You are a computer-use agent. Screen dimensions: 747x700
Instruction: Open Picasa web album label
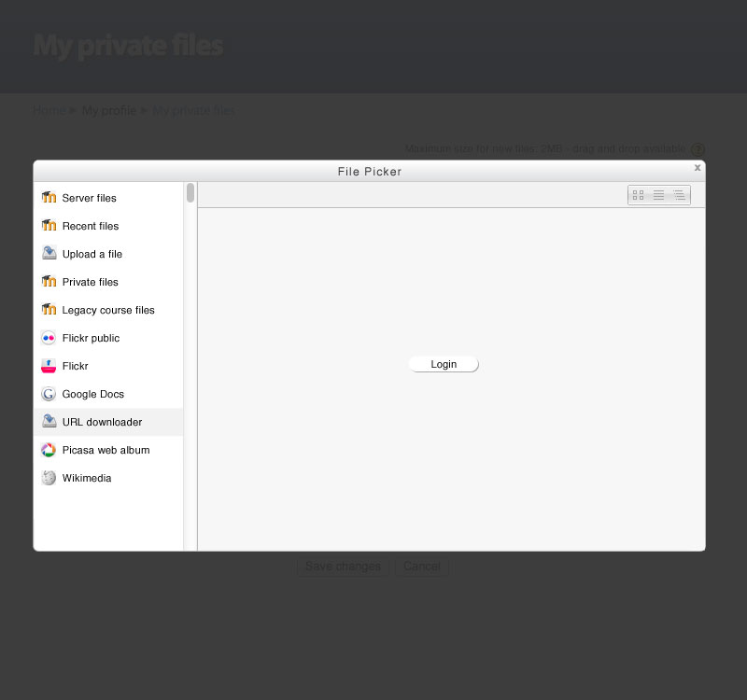pos(106,450)
